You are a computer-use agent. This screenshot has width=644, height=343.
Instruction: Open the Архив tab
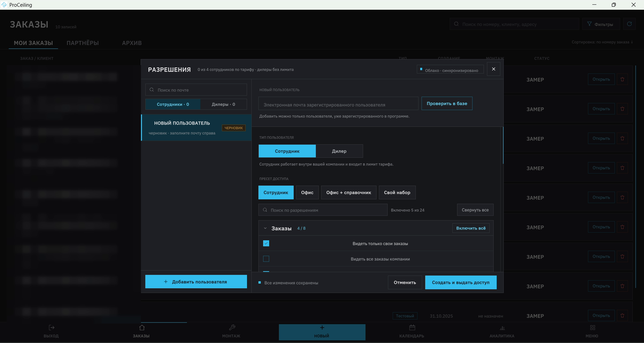pyautogui.click(x=132, y=43)
